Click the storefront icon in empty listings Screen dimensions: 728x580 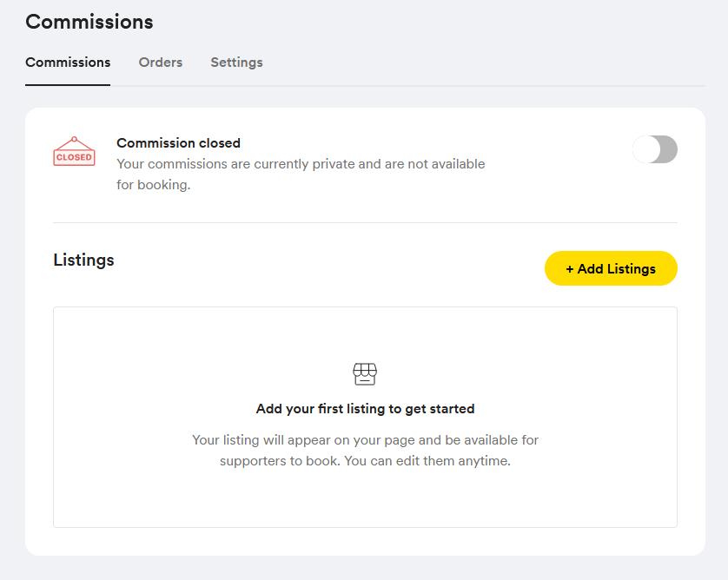point(365,374)
